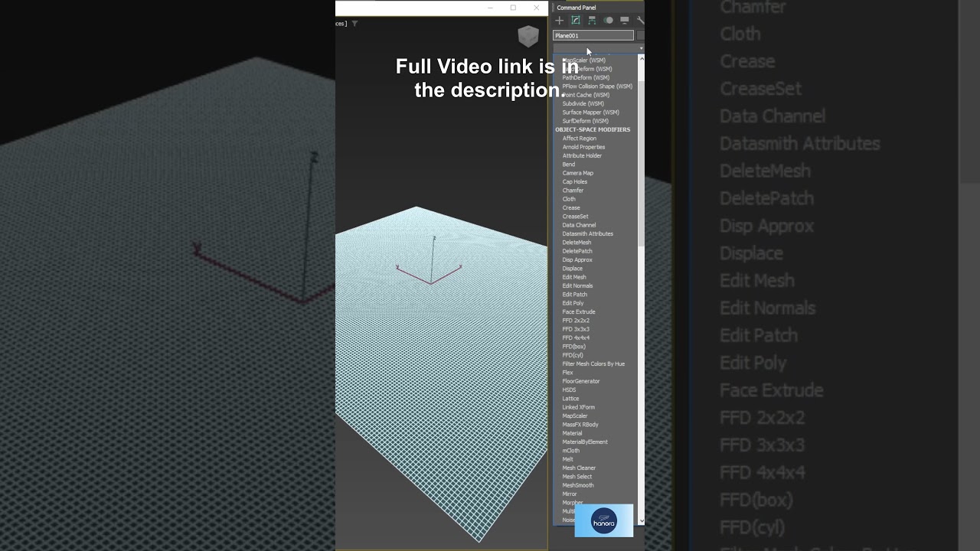
Task: Select the Datasmith Attributes modifier
Action: pyautogui.click(x=587, y=233)
